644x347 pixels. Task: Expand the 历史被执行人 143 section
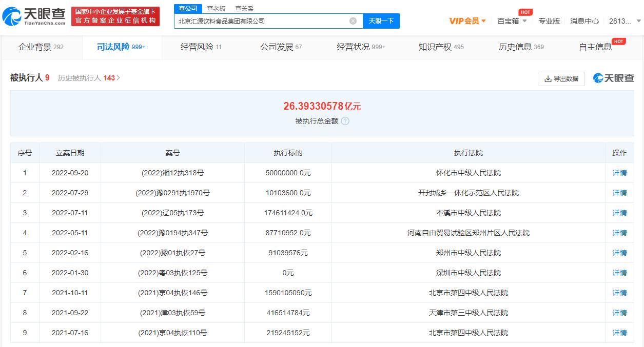[89, 78]
